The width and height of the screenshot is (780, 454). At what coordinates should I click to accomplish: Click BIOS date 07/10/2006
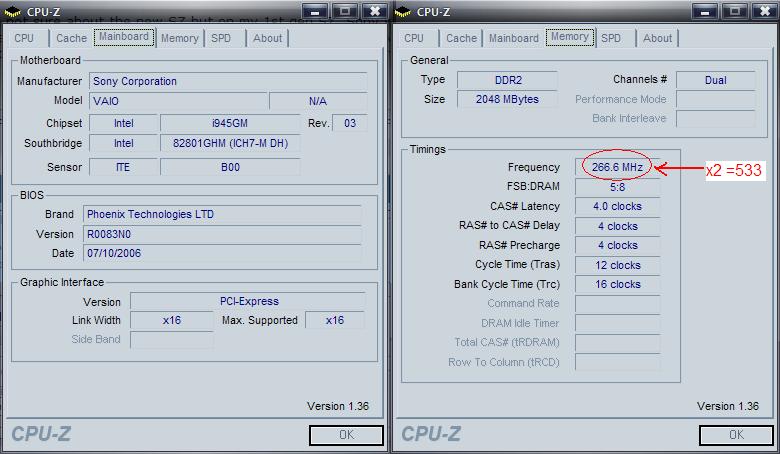(x=222, y=254)
